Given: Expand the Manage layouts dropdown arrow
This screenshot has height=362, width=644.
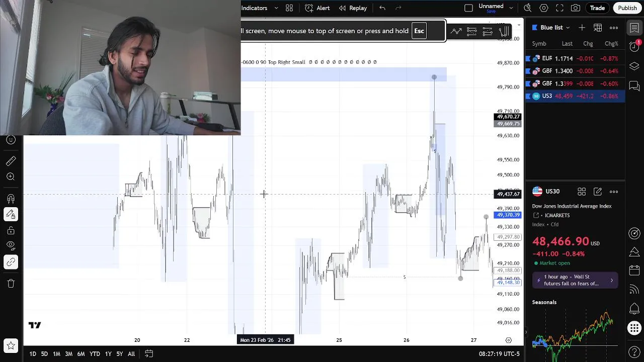Looking at the screenshot, I should point(511,8).
